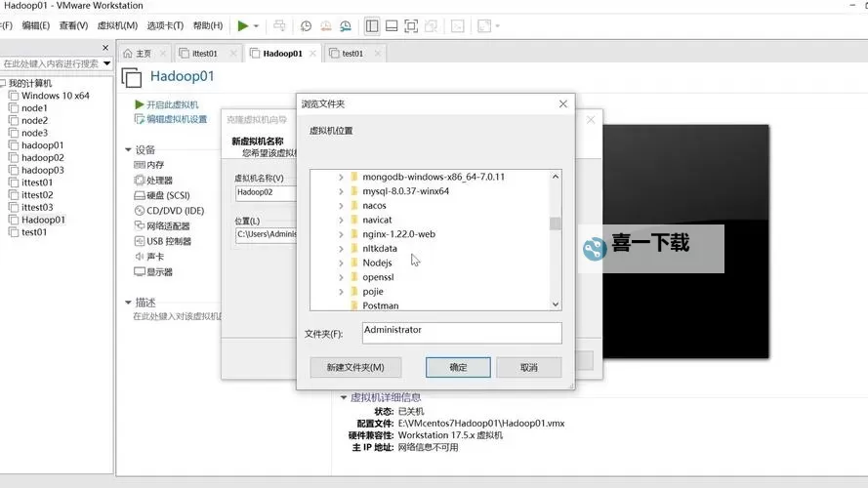The width and height of the screenshot is (868, 488).
Task: Open the power options dropdown arrow
Action: coord(256,25)
